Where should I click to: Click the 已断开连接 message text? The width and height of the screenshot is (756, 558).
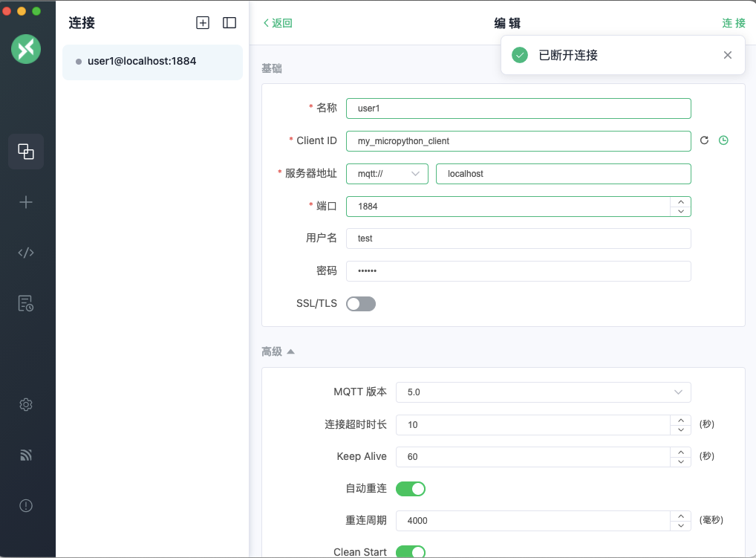tap(568, 55)
